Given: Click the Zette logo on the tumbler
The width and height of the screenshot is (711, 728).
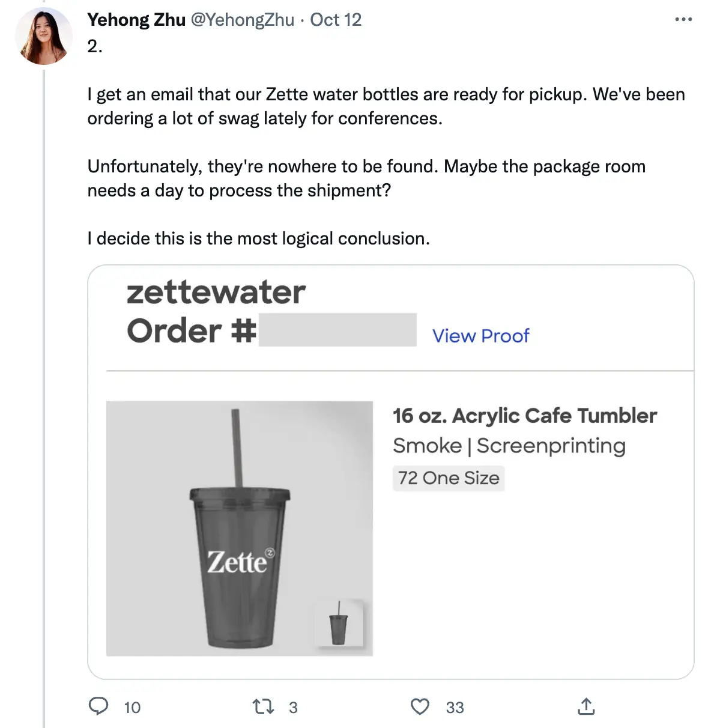Looking at the screenshot, I should pos(240,562).
